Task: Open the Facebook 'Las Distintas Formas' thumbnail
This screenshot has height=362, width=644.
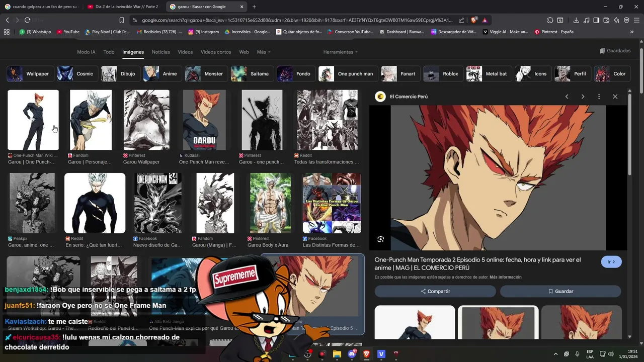Action: pos(332,203)
